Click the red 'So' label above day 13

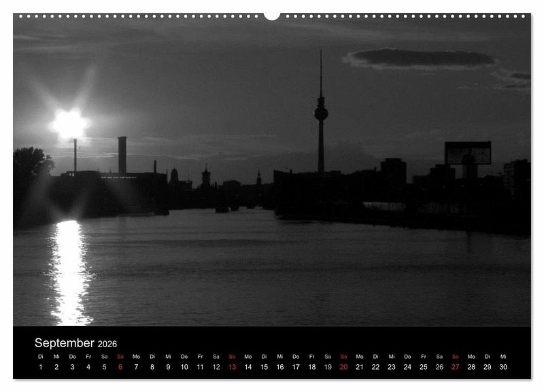coord(232,357)
